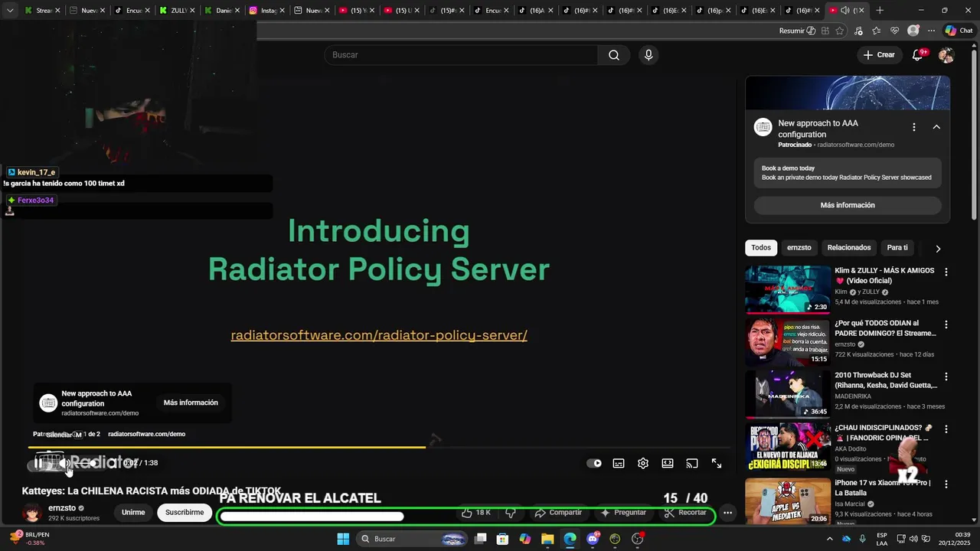Open the Radiator ad's three-dot options
Image resolution: width=980 pixels, height=551 pixels.
913,127
